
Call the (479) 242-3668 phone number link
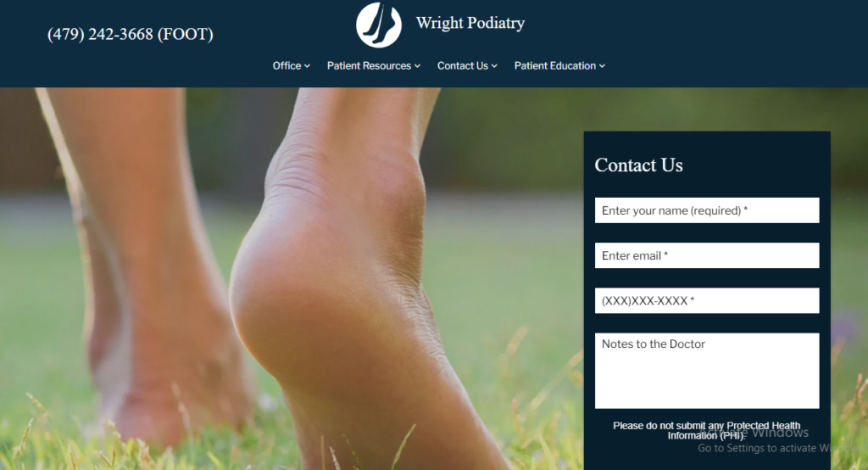(130, 35)
